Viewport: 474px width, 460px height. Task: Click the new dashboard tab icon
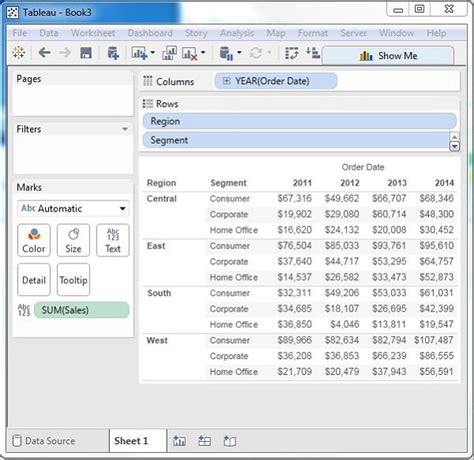point(204,441)
